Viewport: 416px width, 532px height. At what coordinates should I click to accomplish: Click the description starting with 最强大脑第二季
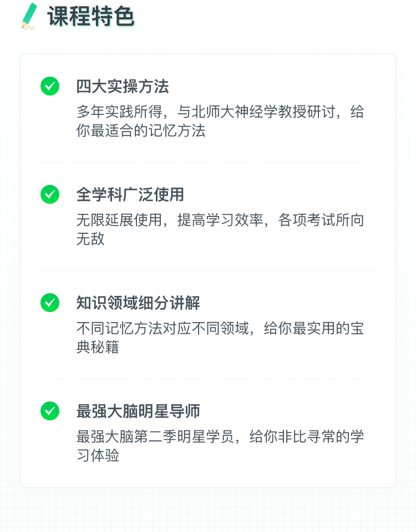220,446
